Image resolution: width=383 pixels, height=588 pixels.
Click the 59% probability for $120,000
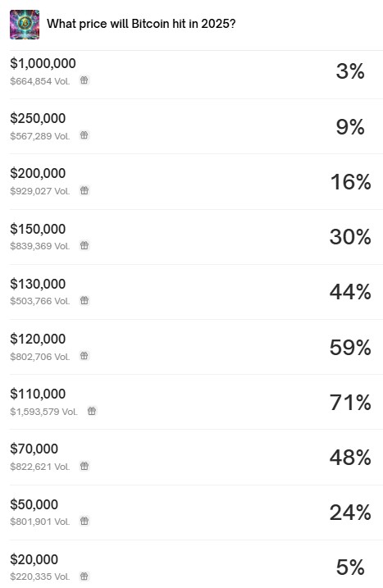click(350, 347)
